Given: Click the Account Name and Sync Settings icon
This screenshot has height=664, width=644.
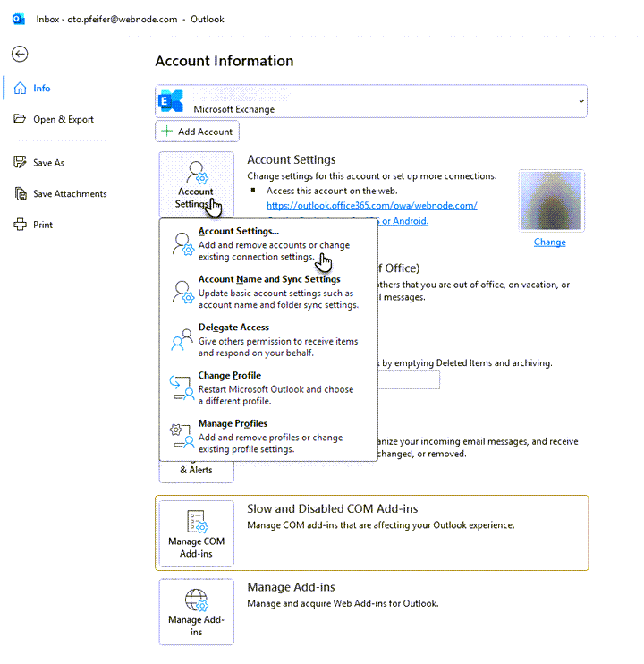Looking at the screenshot, I should 182,292.
